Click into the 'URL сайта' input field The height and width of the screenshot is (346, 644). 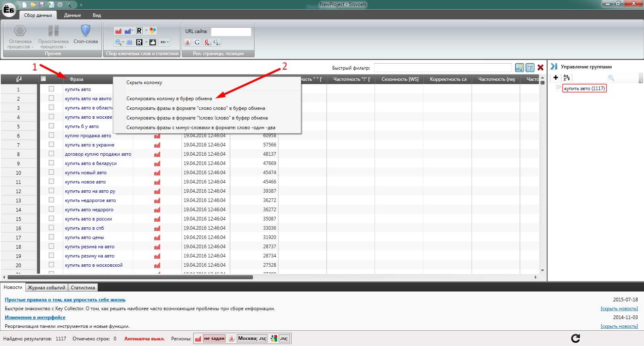tap(231, 31)
